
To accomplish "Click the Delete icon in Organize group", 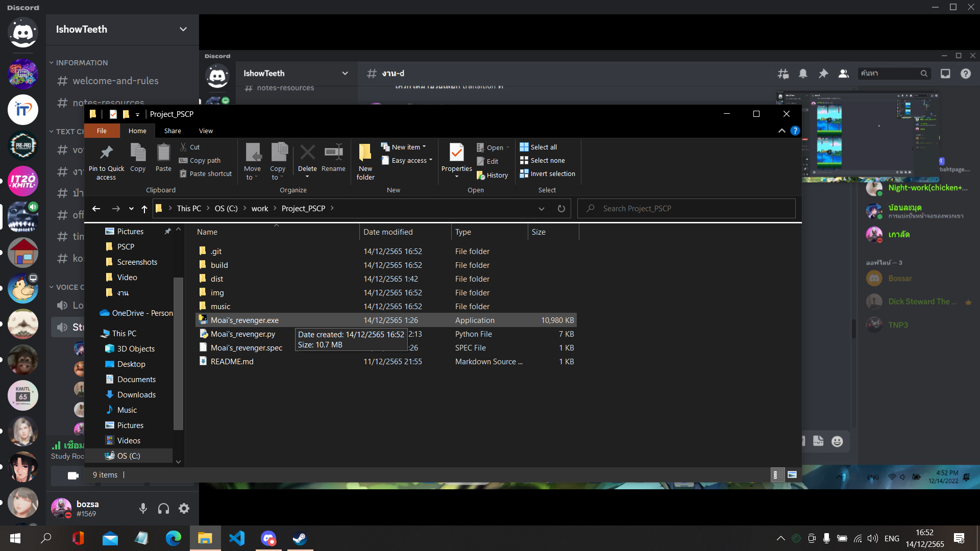I will (307, 153).
